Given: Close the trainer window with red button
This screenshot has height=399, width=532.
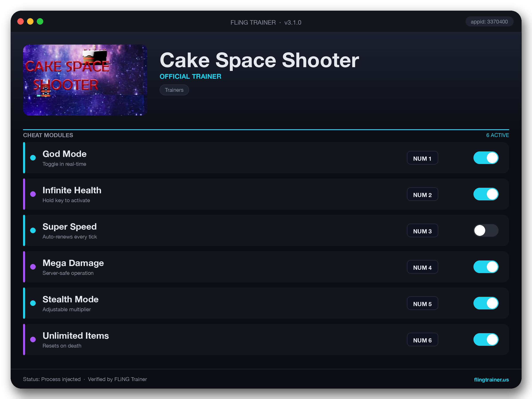Looking at the screenshot, I should coord(20,22).
